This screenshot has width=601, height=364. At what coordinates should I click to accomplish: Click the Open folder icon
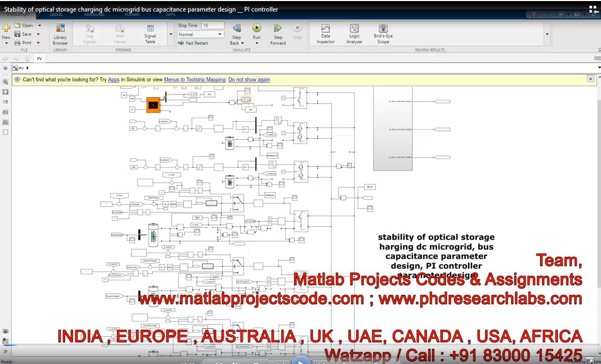click(17, 25)
